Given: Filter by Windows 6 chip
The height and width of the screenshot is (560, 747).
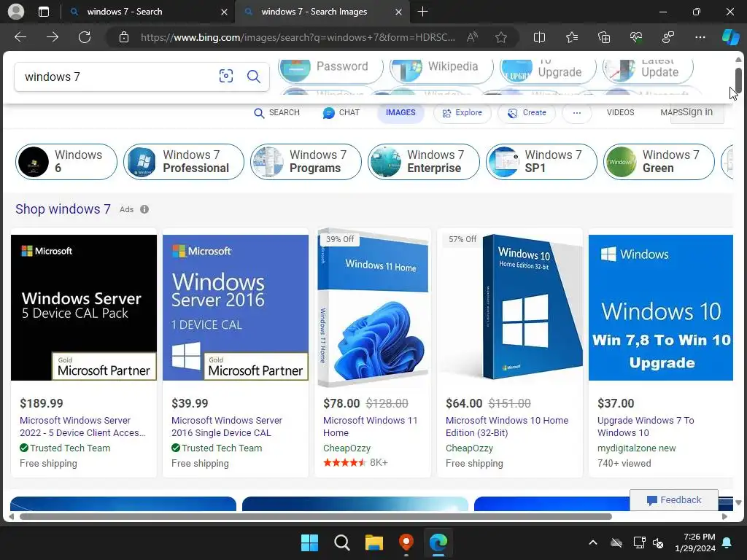Looking at the screenshot, I should pos(66,162).
